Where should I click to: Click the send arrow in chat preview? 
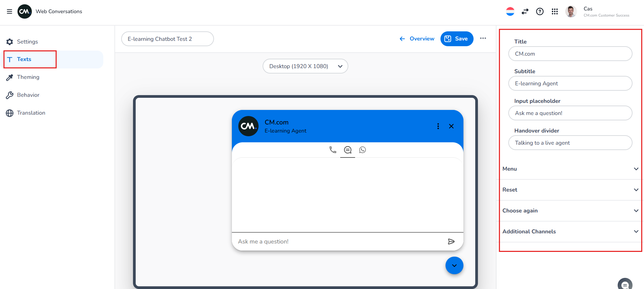click(451, 241)
